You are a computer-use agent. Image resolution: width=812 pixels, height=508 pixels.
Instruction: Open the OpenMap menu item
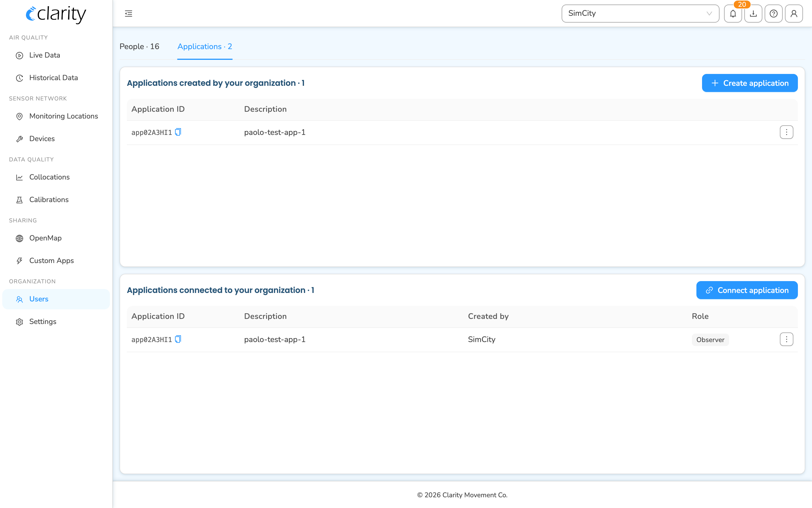click(56, 238)
